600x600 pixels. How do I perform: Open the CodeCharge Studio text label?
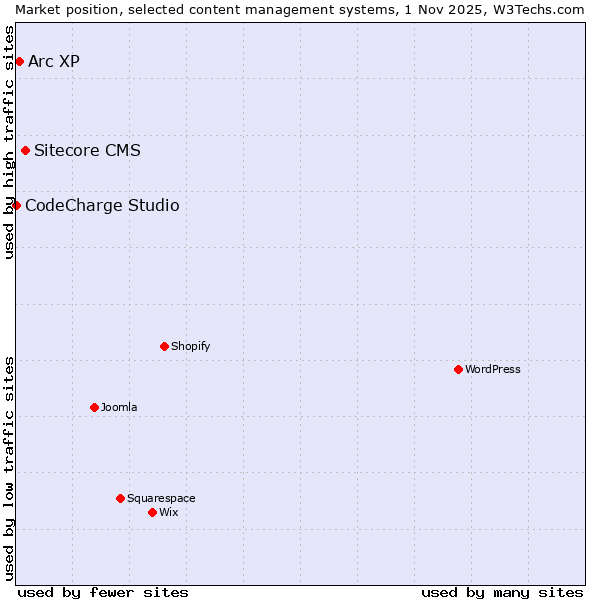pyautogui.click(x=102, y=206)
